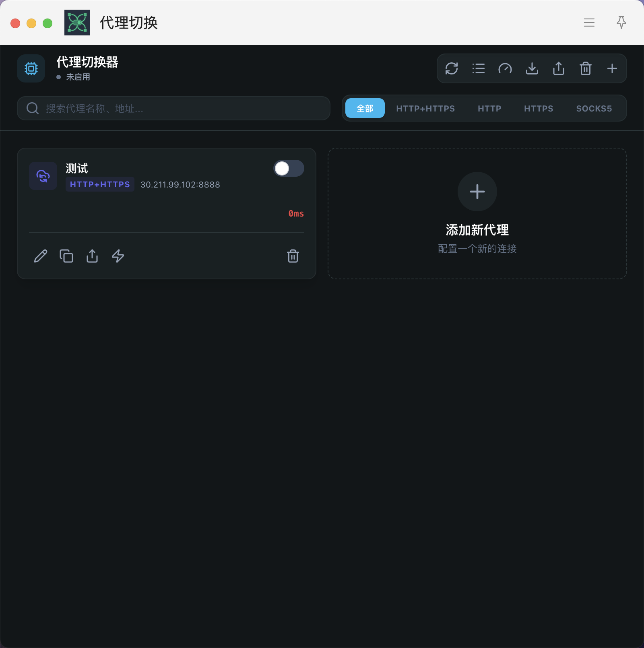Viewport: 644px width, 648px height.
Task: Click the plus icon in the top toolbar
Action: [x=612, y=68]
